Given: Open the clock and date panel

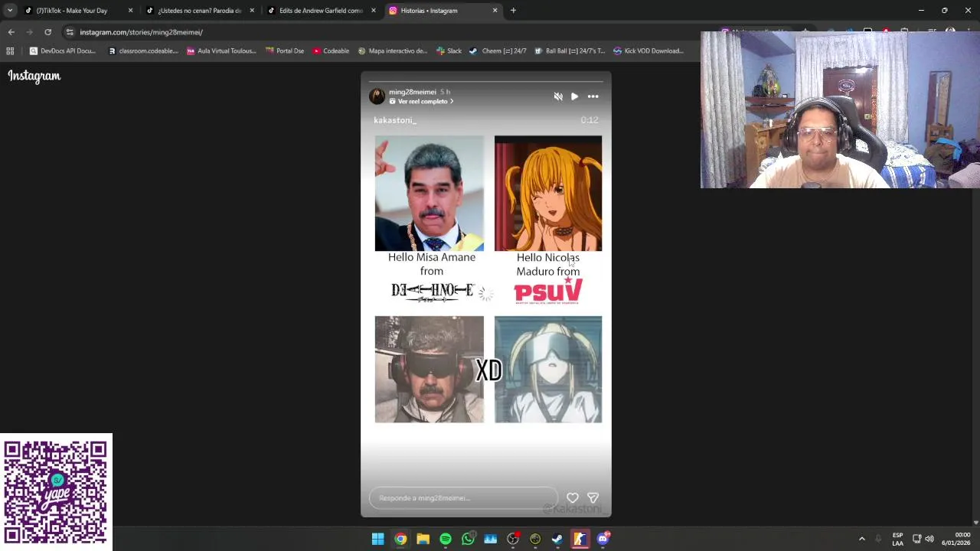Looking at the screenshot, I should tap(957, 539).
